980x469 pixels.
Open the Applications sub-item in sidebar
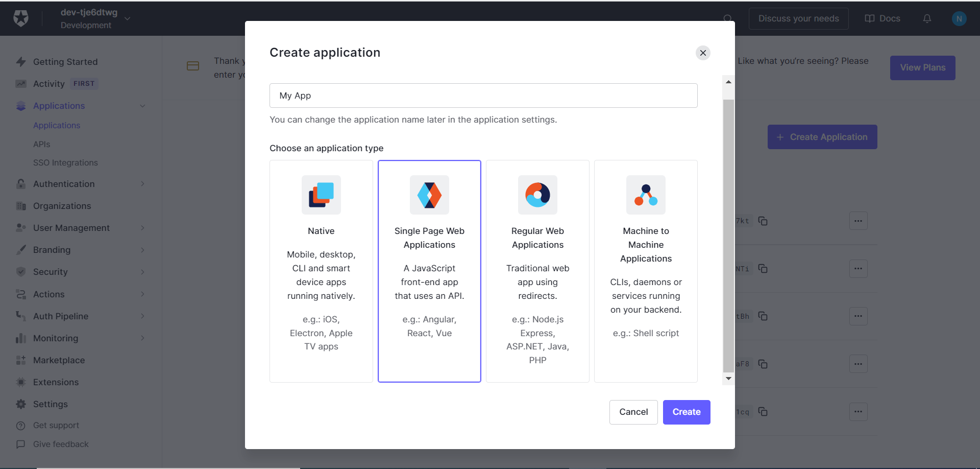tap(57, 125)
